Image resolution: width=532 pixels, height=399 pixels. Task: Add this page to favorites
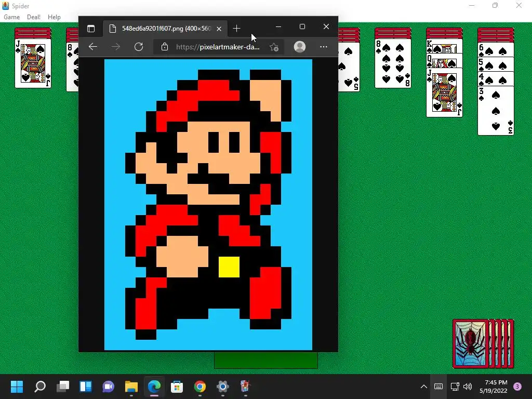point(274,47)
